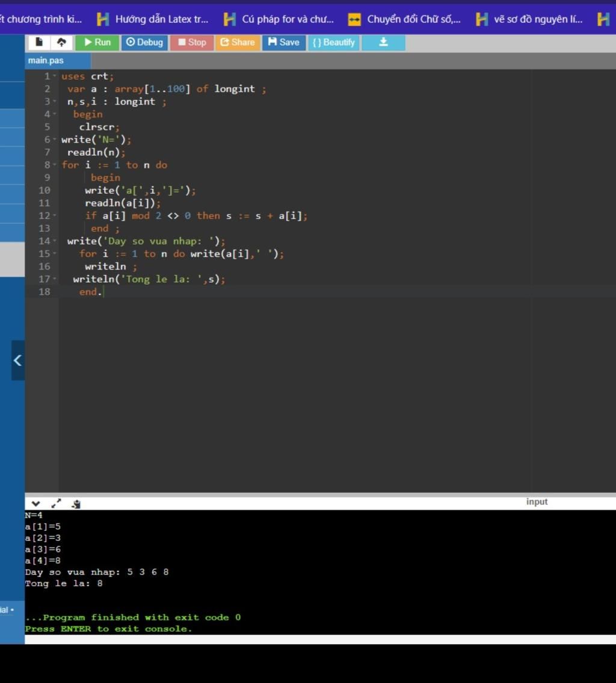This screenshot has height=683, width=616.
Task: Open the 'Chuyển đổi Chữ số,...' bookmark
Action: point(404,19)
